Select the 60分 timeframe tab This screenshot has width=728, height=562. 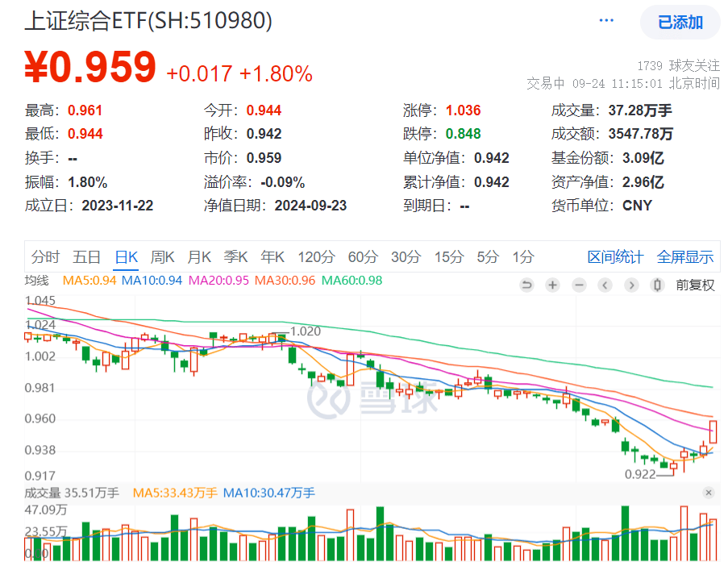[363, 257]
